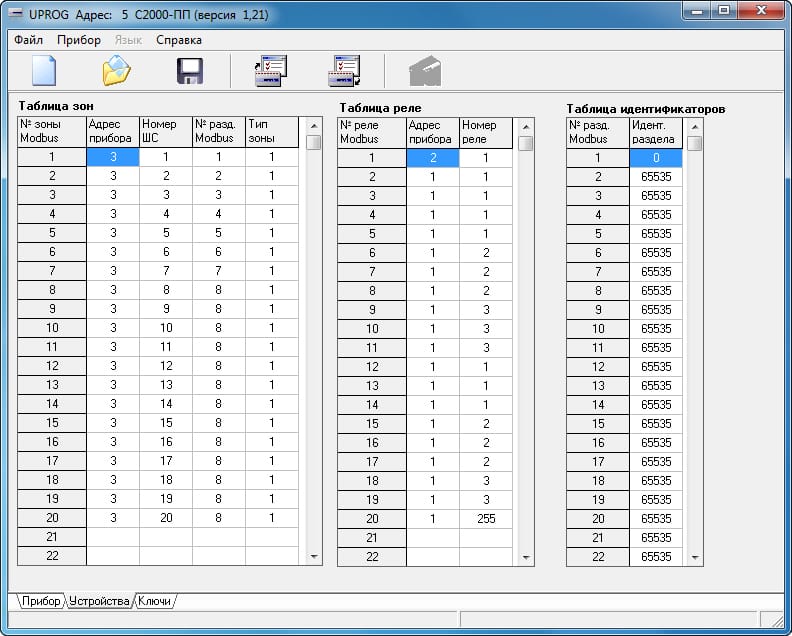Click Номер реле column header
Image resolution: width=792 pixels, height=636 pixels.
pyautogui.click(x=486, y=133)
